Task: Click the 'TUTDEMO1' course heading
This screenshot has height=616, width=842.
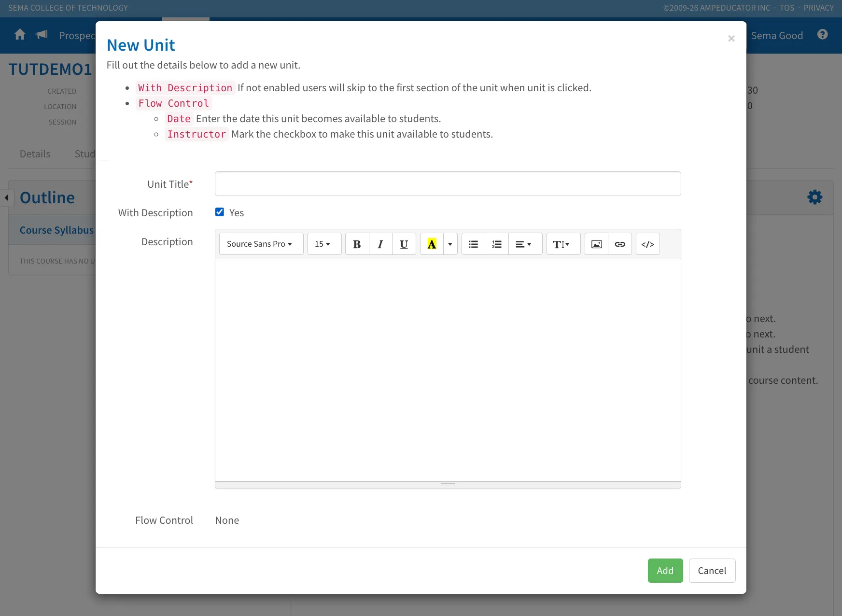Action: coord(50,69)
